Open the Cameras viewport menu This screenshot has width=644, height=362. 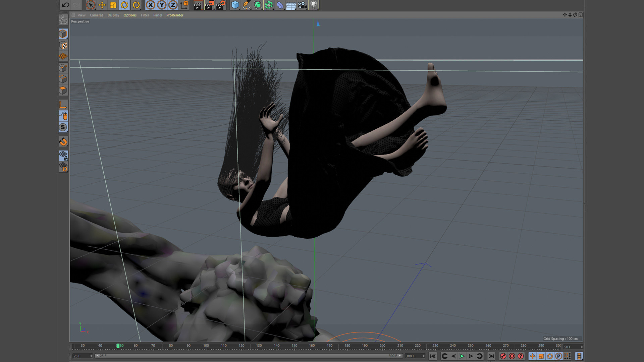[x=96, y=15]
